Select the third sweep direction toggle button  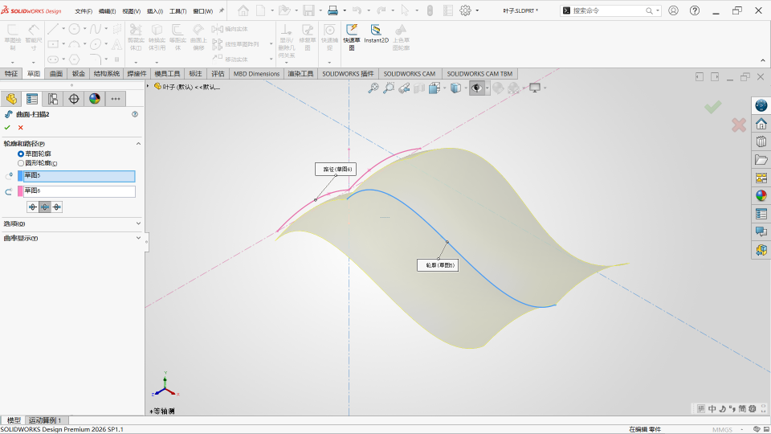[x=57, y=207]
